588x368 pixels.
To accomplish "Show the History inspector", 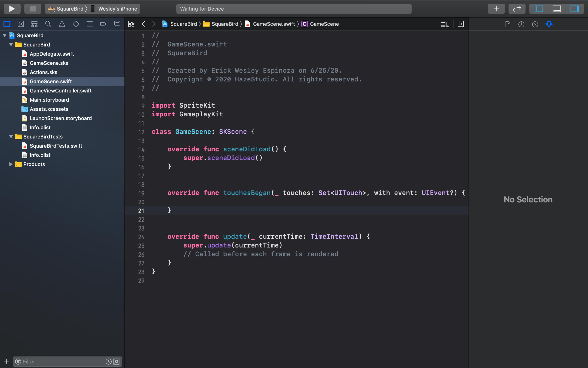I will (521, 24).
